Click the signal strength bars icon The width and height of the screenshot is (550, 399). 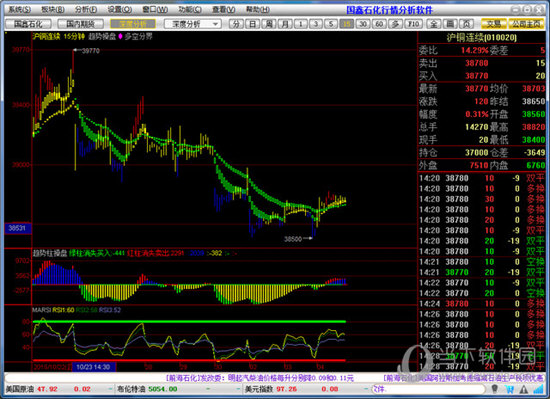538,389
